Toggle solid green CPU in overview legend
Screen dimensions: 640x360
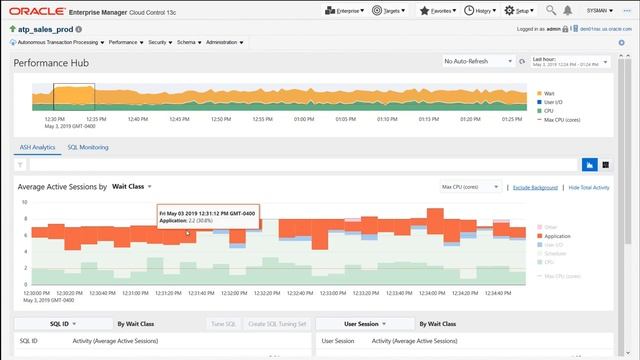pos(545,111)
